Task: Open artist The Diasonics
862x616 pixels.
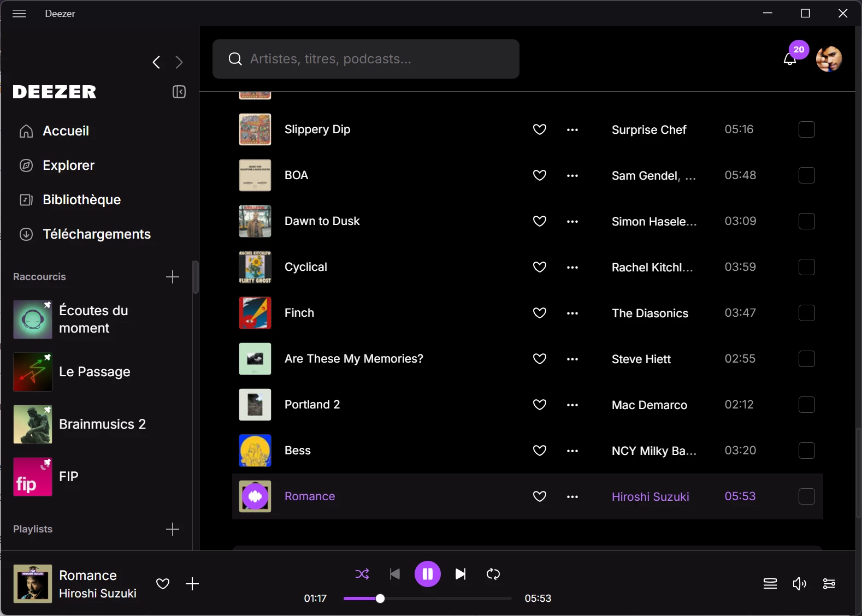Action: [x=650, y=313]
